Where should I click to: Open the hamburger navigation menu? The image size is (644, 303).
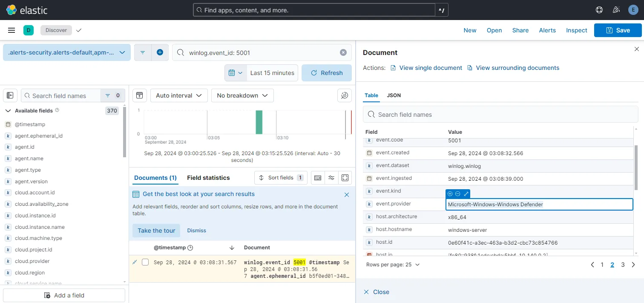pos(11,30)
